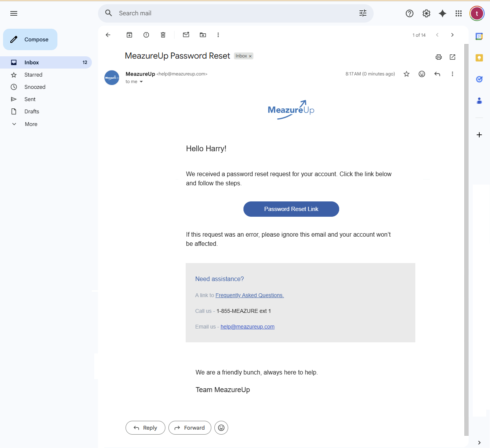Screen dimensions: 490x448
Task: Open the Gemini sparkle icon
Action: pyautogui.click(x=443, y=13)
